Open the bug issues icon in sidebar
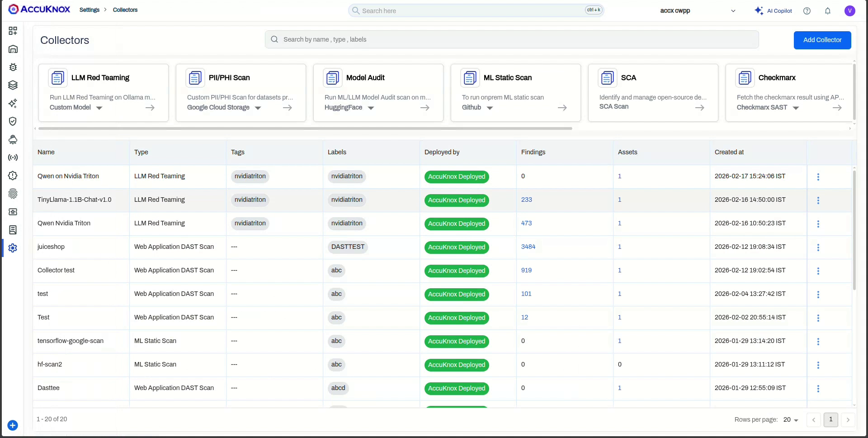The image size is (868, 438). click(x=13, y=67)
